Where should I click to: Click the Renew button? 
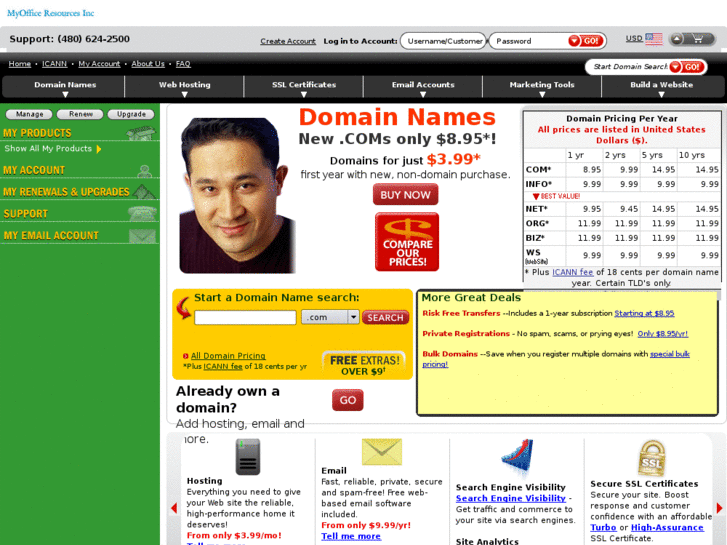80,114
